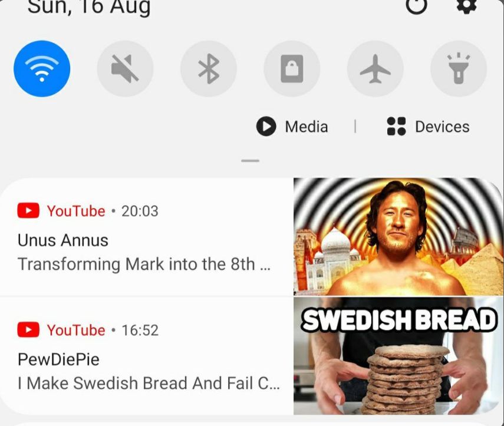Turn off the Wi-Fi quick toggle
This screenshot has height=426, width=504.
tap(42, 68)
